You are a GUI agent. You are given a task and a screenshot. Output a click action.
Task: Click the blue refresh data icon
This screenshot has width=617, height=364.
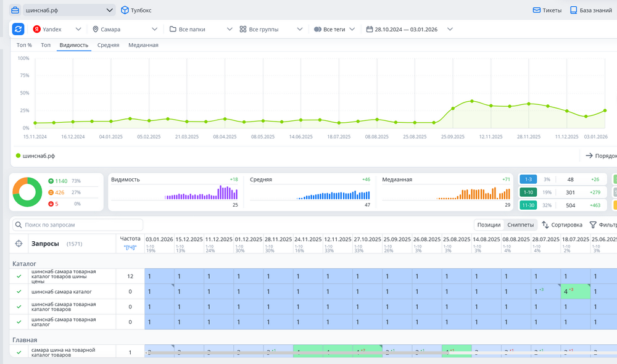pos(19,29)
